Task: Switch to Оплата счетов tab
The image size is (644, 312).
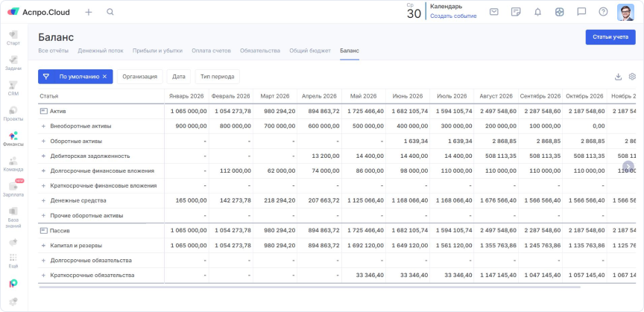Action: pyautogui.click(x=211, y=51)
